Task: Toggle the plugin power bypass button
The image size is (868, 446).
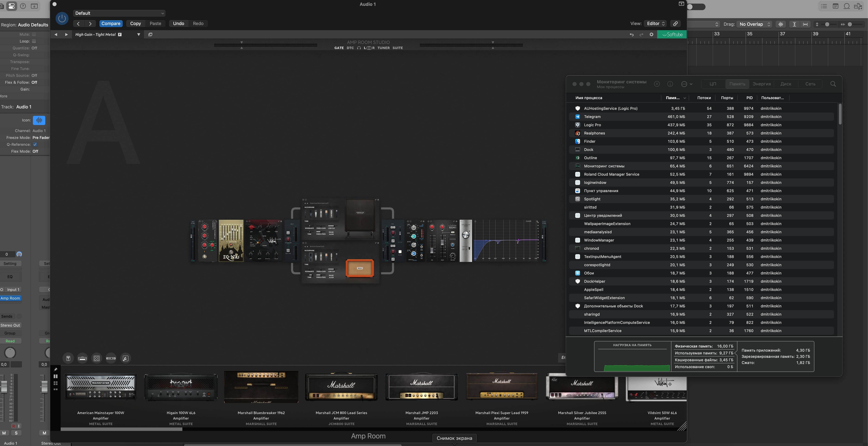Action: click(62, 18)
